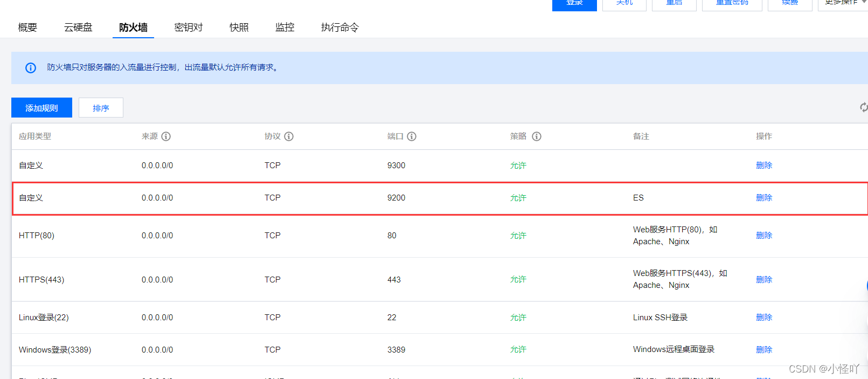Open the 概要 tab
Viewport: 868px width, 379px height.
[x=27, y=27]
